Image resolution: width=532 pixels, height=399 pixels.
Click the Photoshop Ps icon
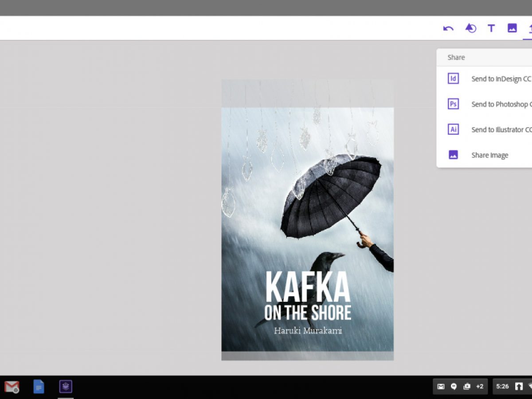pos(453,104)
